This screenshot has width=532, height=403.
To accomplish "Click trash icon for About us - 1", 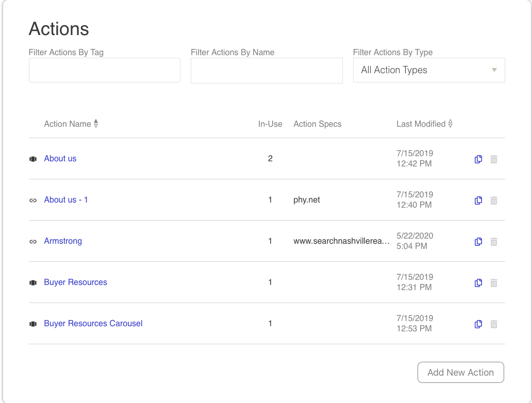I will pyautogui.click(x=493, y=200).
